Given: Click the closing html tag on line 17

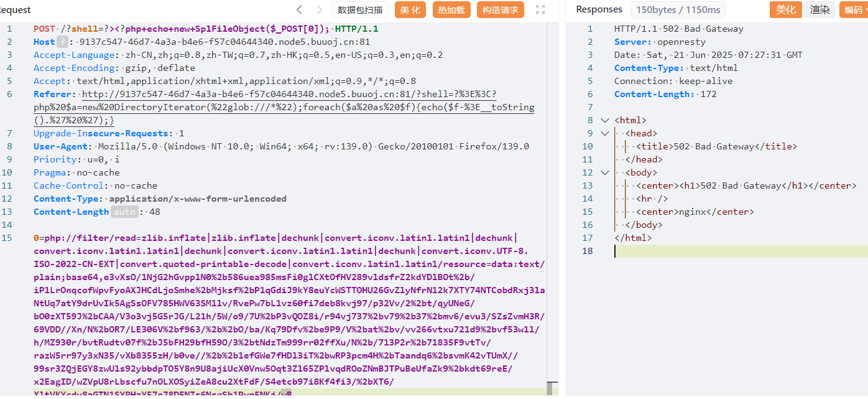Looking at the screenshot, I should [633, 238].
